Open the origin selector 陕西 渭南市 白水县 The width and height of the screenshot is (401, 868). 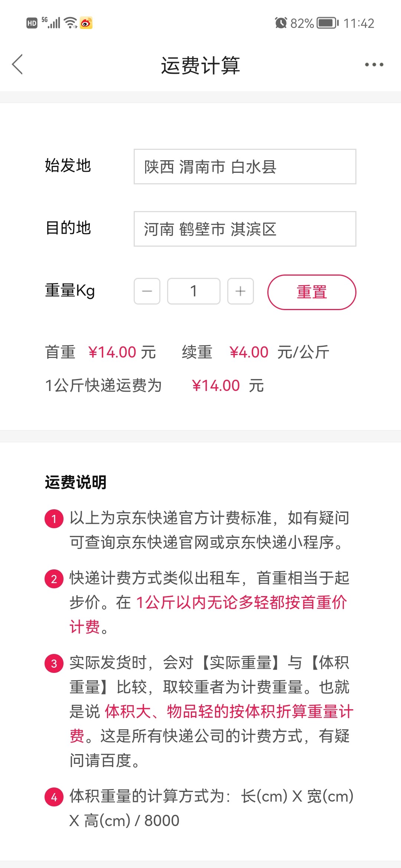click(x=245, y=167)
